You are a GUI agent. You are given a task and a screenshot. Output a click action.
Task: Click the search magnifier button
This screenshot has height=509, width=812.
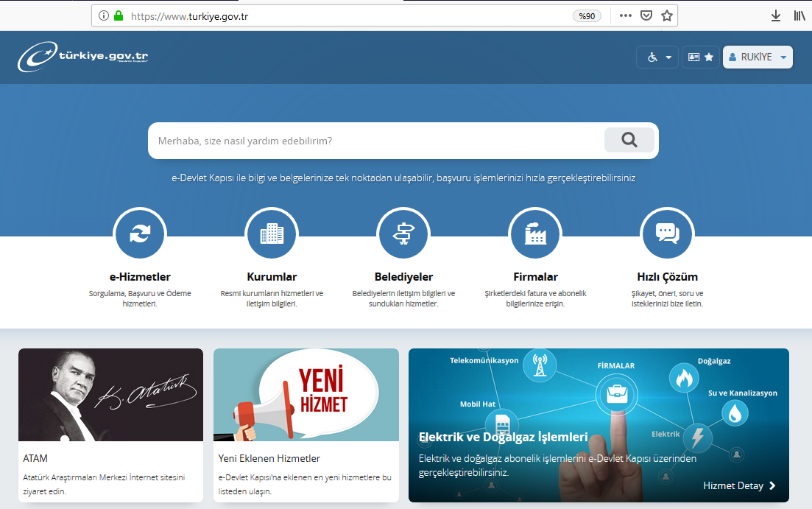coord(629,140)
